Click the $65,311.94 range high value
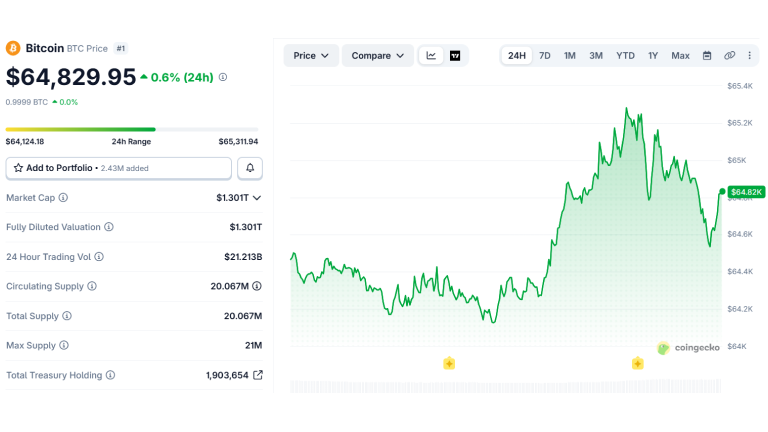This screenshot has width=768, height=432. tap(238, 142)
